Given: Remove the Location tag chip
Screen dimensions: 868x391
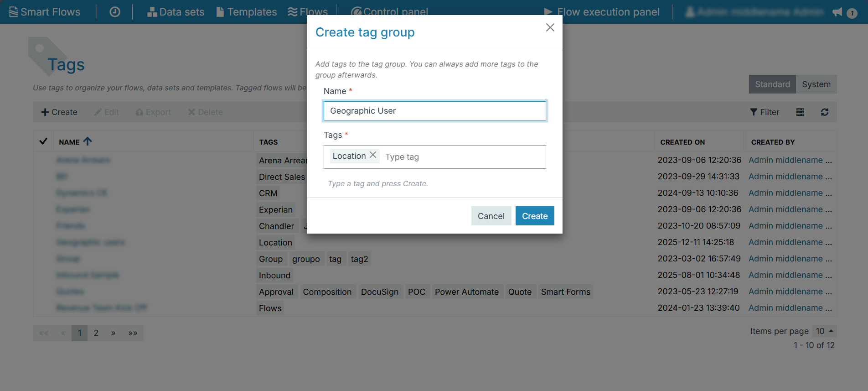Looking at the screenshot, I should point(373,155).
